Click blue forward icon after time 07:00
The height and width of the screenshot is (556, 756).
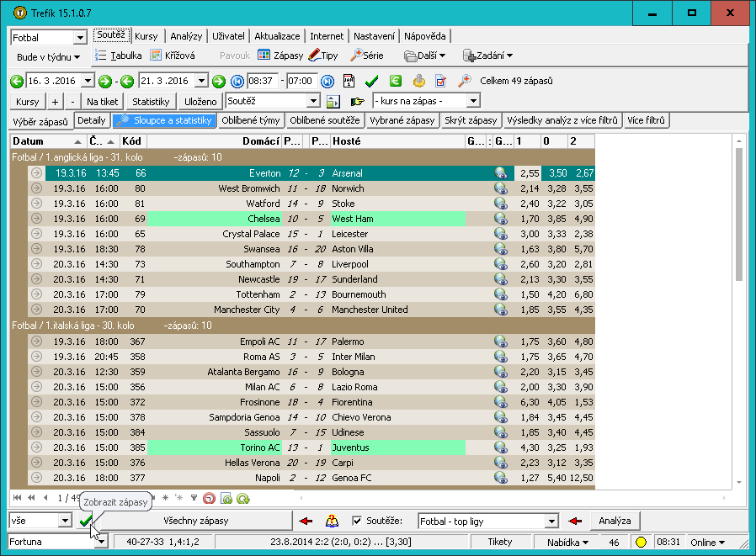pyautogui.click(x=327, y=82)
